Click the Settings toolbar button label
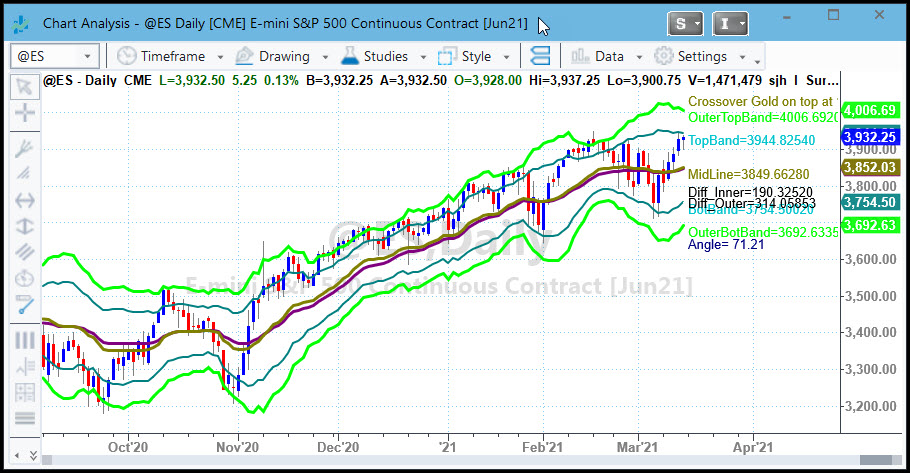The height and width of the screenshot is (473, 910). point(702,56)
